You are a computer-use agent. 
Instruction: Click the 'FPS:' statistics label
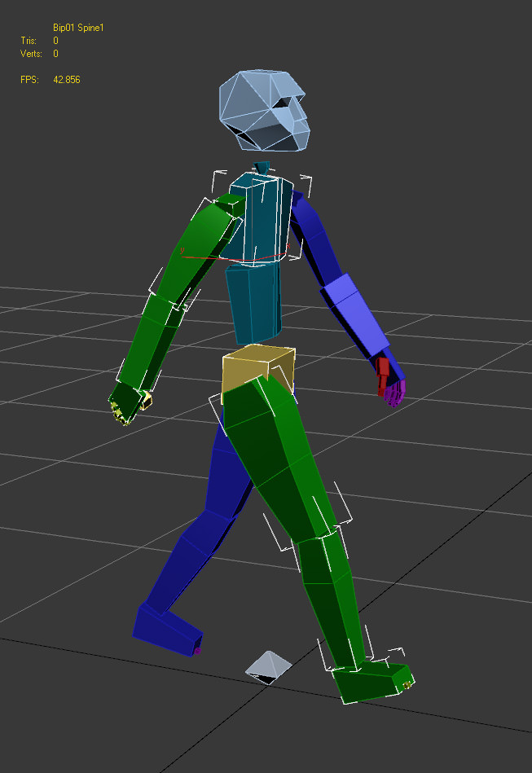pyautogui.click(x=29, y=79)
